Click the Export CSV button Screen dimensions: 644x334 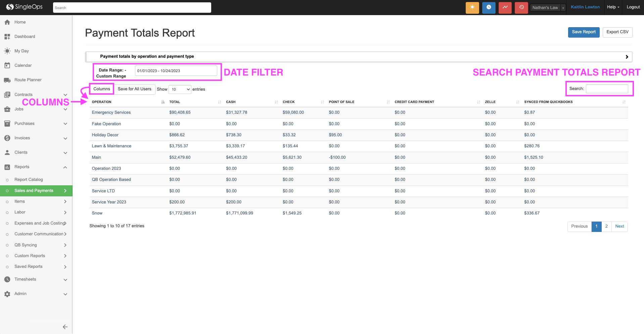tap(617, 32)
